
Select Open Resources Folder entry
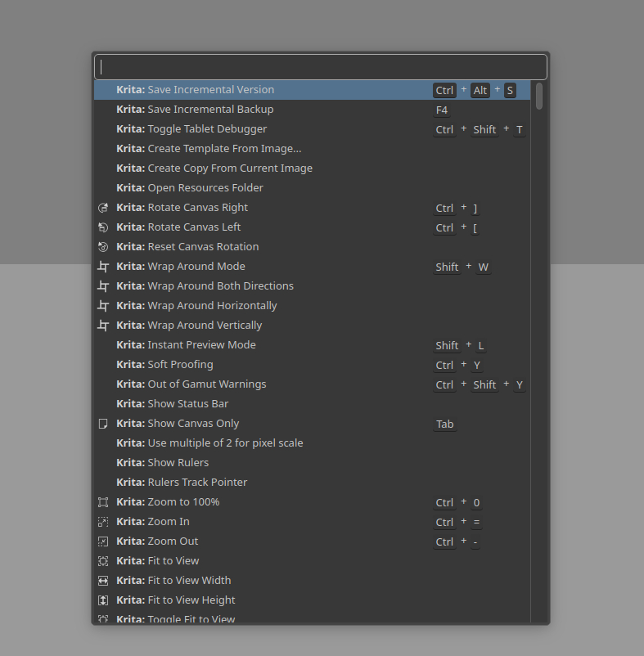[205, 188]
